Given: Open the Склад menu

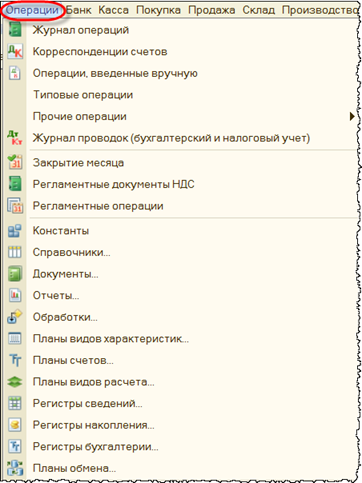Looking at the screenshot, I should 259,10.
